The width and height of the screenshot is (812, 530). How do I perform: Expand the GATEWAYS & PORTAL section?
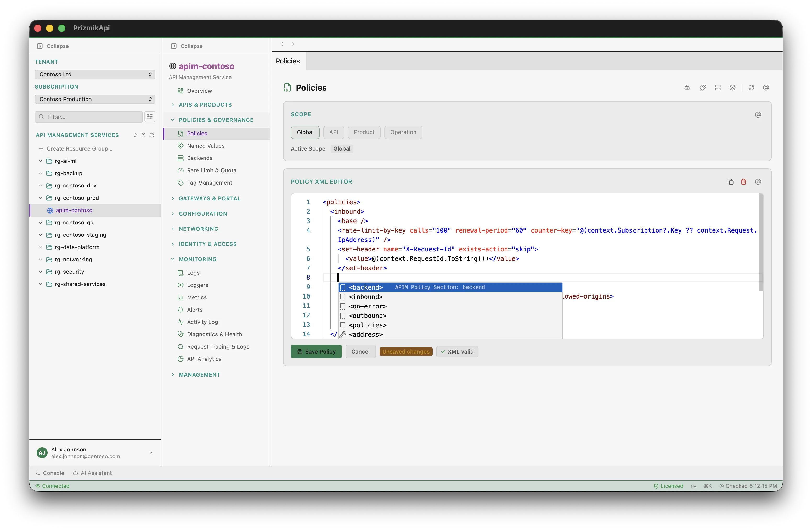209,198
